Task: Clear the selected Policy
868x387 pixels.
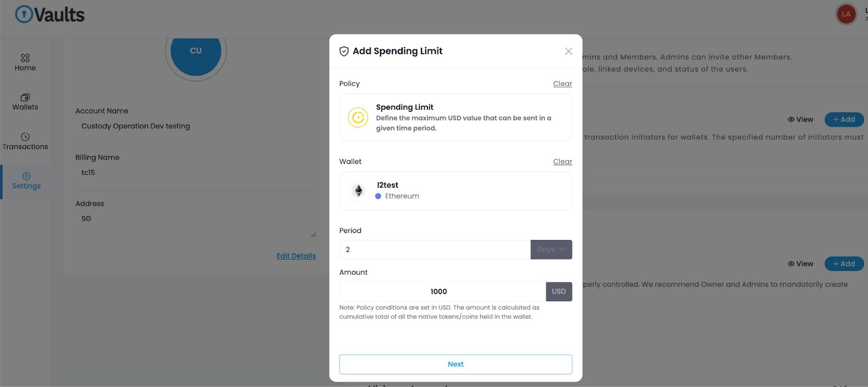Action: (562, 84)
